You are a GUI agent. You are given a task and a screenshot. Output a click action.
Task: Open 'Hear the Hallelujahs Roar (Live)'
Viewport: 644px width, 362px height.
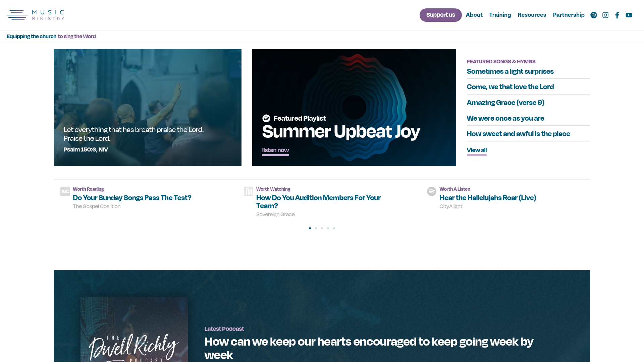coord(488,198)
